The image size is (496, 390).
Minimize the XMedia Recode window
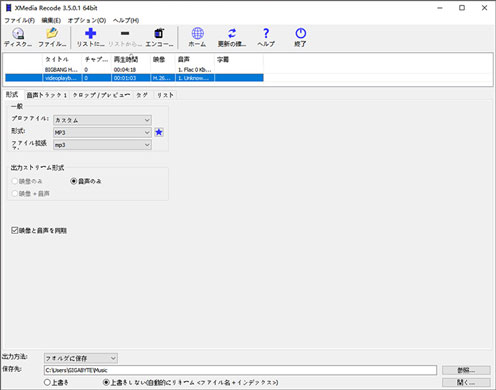click(x=440, y=8)
